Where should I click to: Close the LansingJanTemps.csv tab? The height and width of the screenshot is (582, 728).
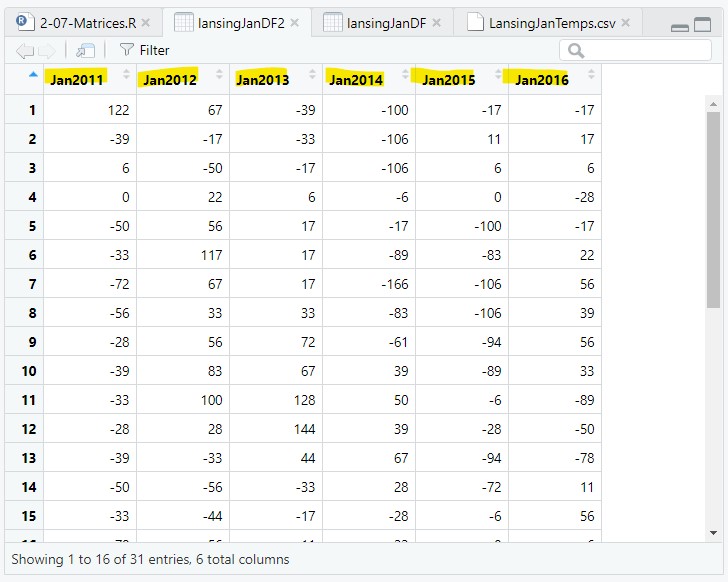coord(626,22)
